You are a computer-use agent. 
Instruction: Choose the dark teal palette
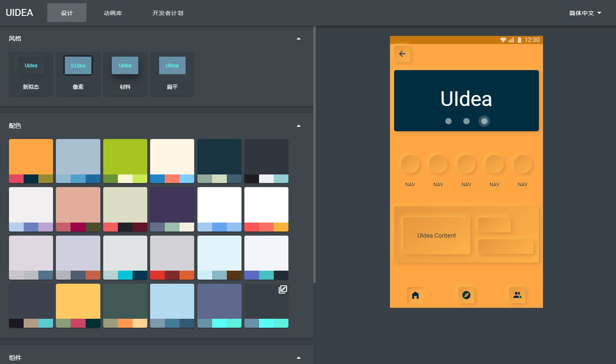point(219,161)
